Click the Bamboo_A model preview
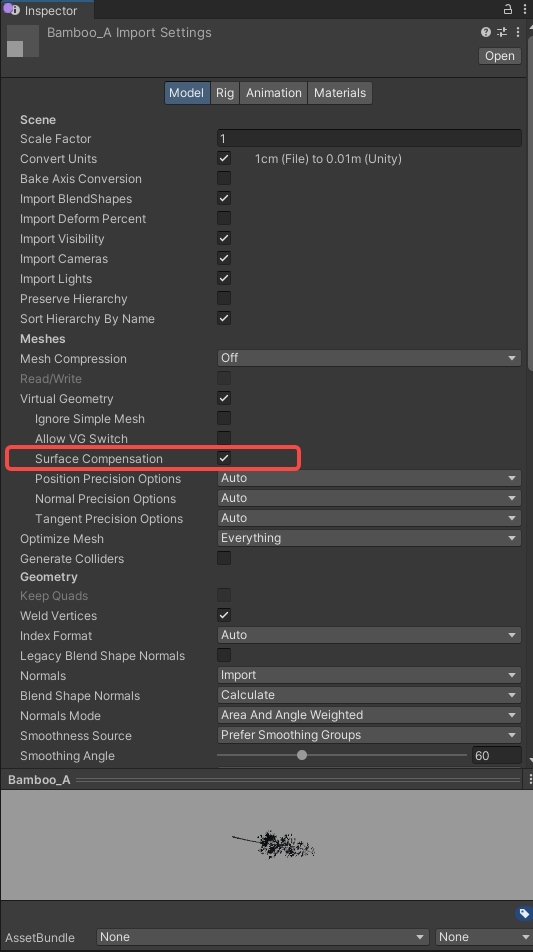This screenshot has height=952, width=533. click(266, 845)
